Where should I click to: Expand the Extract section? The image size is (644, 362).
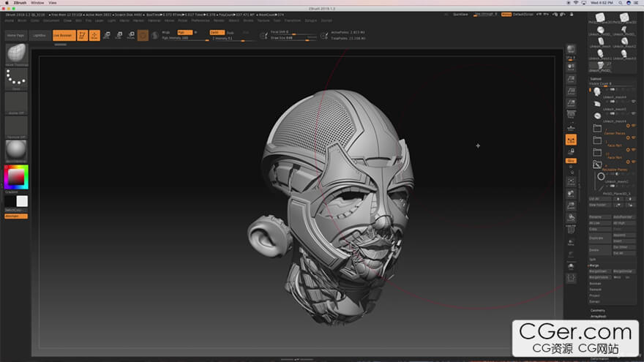pyautogui.click(x=595, y=301)
